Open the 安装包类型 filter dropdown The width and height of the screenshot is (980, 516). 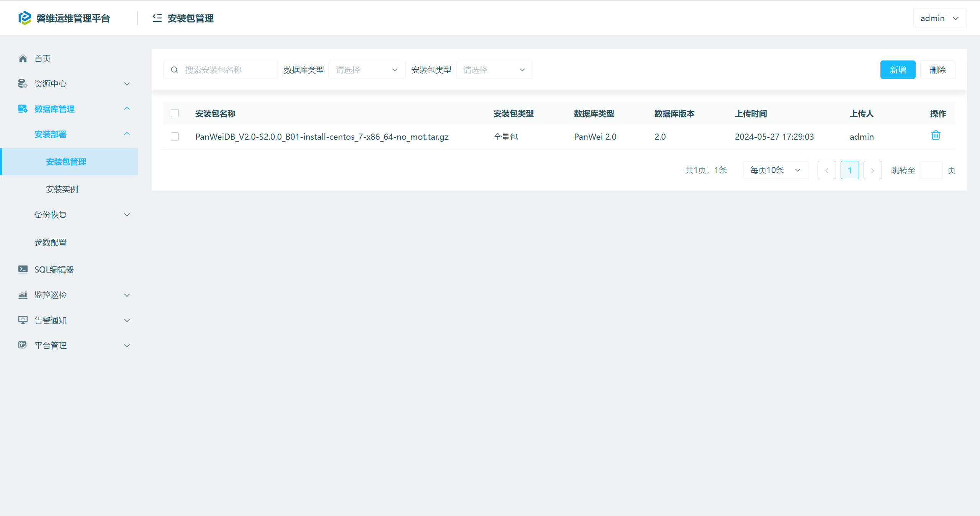coord(494,70)
